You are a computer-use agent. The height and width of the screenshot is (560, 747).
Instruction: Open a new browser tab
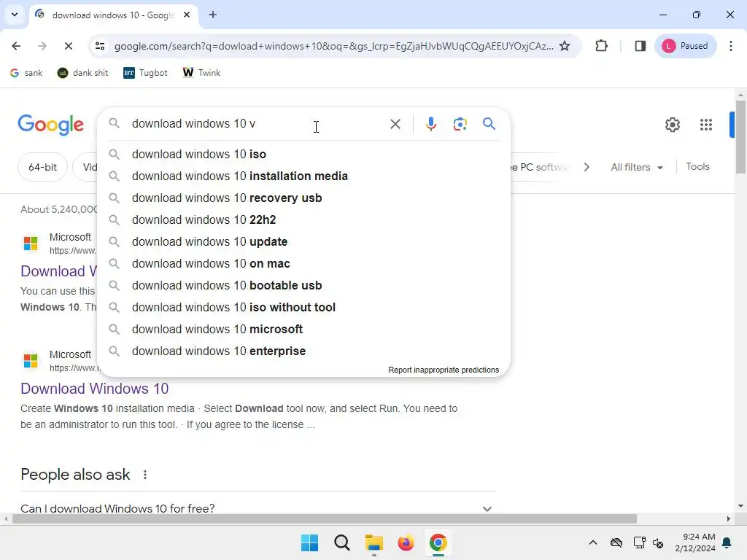(x=213, y=15)
